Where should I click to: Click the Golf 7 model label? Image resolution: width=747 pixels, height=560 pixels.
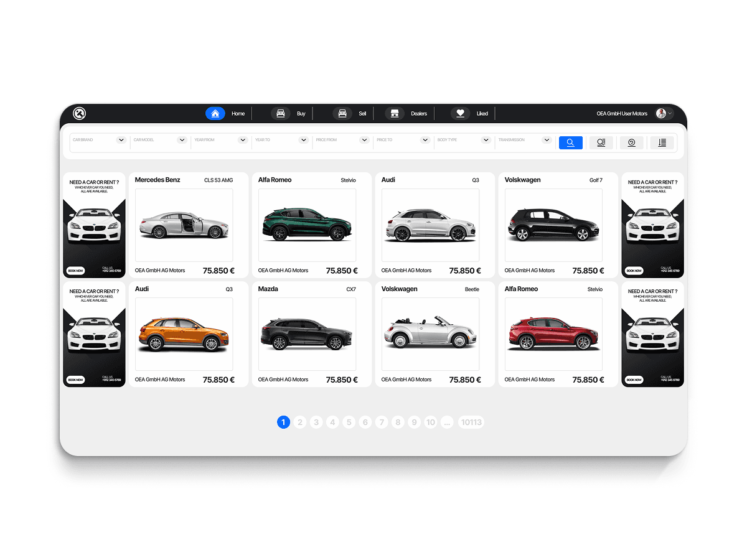point(596,180)
